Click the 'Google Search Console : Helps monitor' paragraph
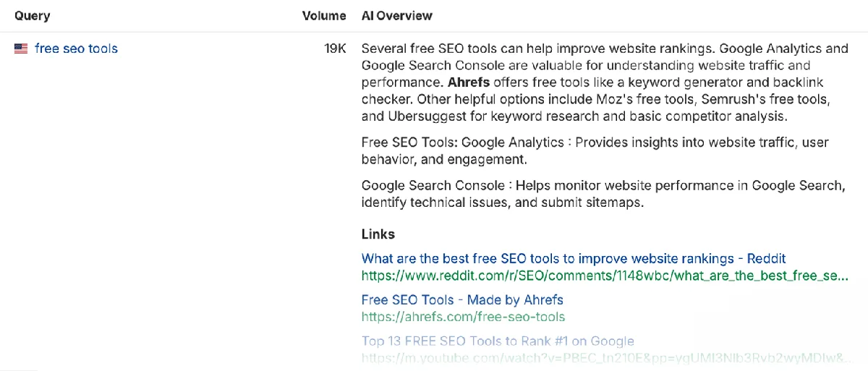Image resolution: width=868 pixels, height=371 pixels. pos(603,194)
